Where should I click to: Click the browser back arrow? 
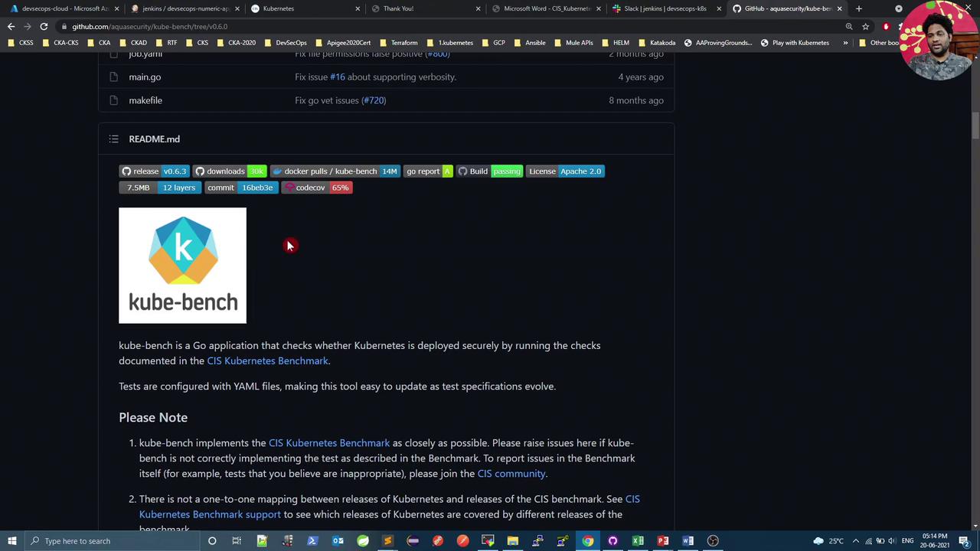11,26
